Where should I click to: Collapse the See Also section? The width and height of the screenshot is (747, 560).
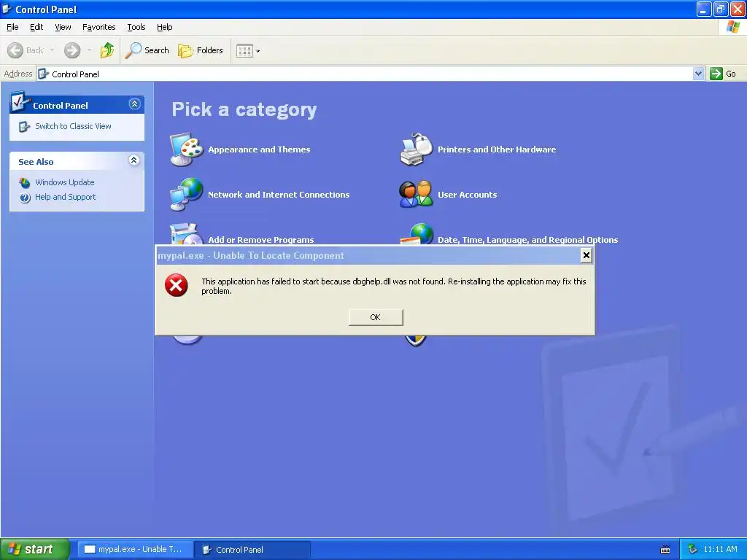click(x=134, y=160)
